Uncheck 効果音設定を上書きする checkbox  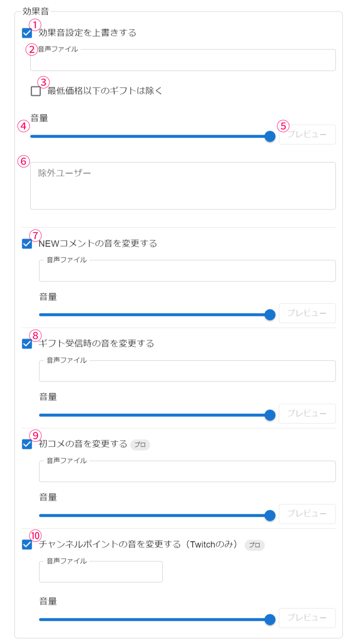click(27, 33)
